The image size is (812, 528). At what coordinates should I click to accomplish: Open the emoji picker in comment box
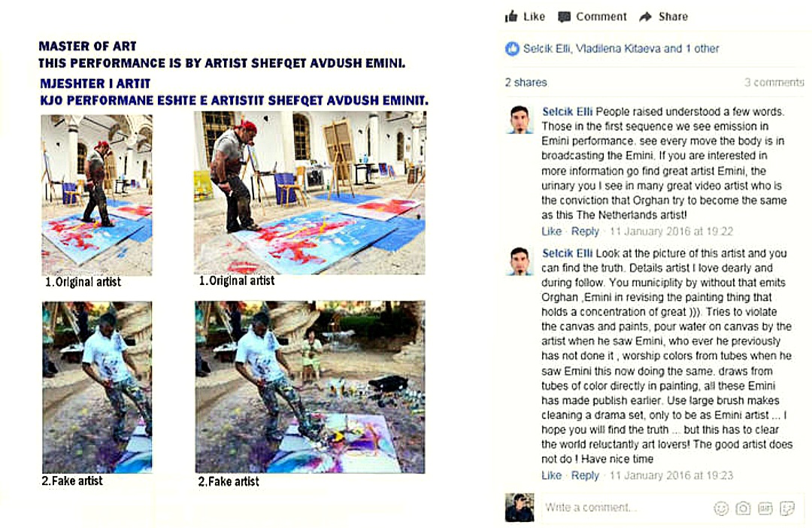tap(721, 508)
